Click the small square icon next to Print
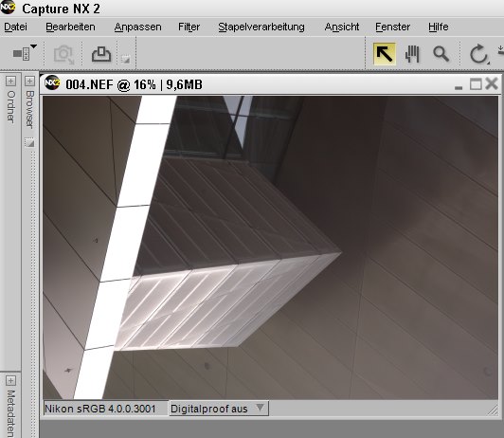The width and height of the screenshot is (504, 438). 126,59
